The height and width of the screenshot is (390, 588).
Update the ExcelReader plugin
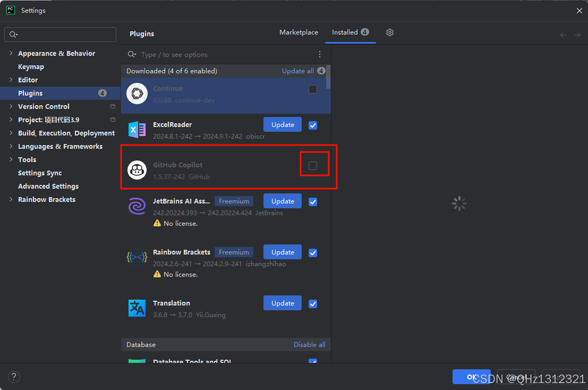coord(283,124)
